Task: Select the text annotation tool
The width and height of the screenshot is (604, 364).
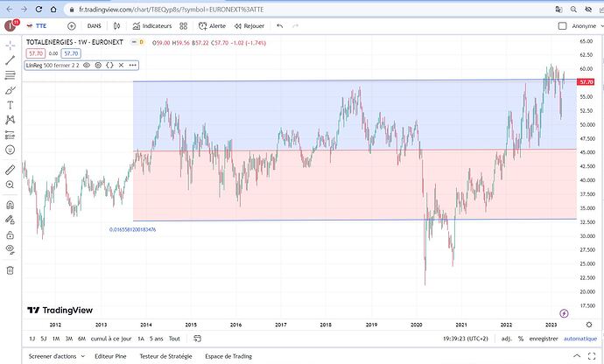Action: pyautogui.click(x=11, y=105)
